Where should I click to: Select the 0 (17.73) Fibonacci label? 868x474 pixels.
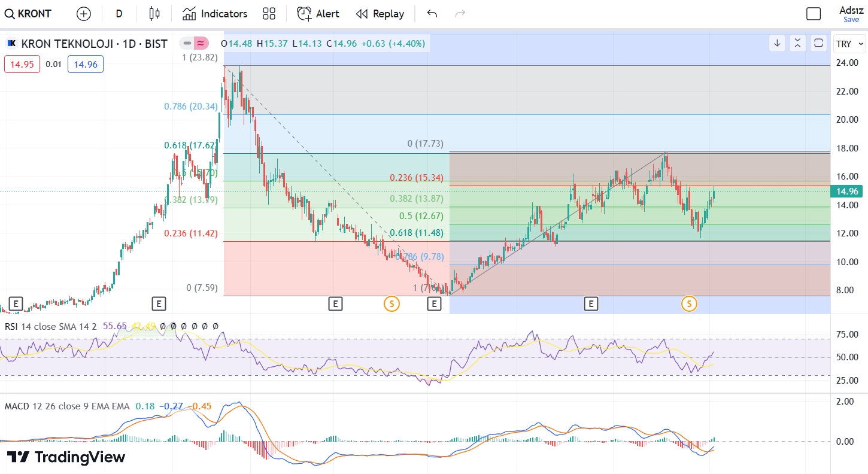[425, 144]
